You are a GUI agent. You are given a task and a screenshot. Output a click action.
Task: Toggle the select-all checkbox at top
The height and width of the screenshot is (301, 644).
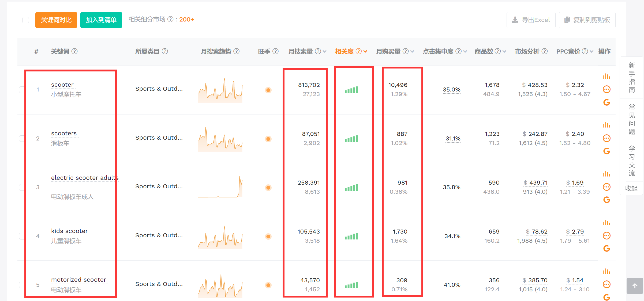pos(25,20)
